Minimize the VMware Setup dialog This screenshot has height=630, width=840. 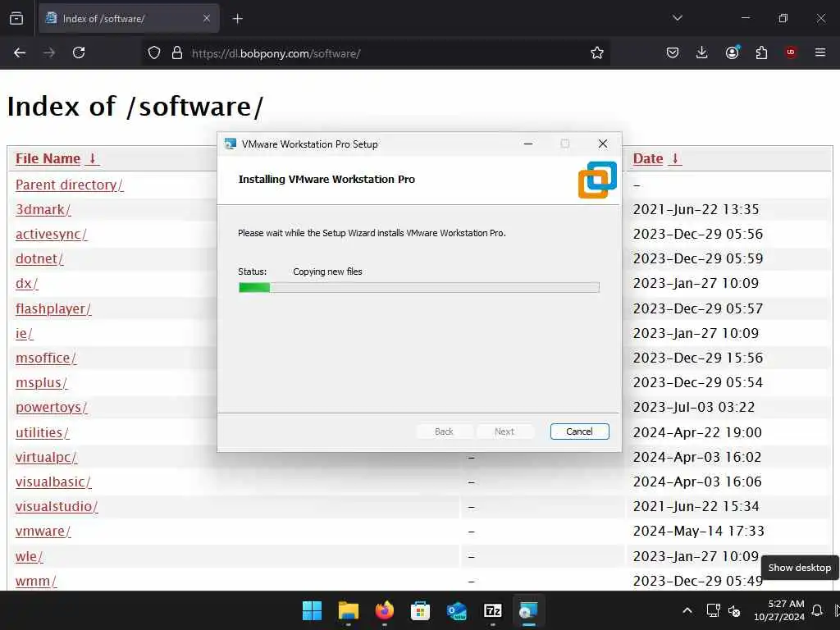(527, 144)
